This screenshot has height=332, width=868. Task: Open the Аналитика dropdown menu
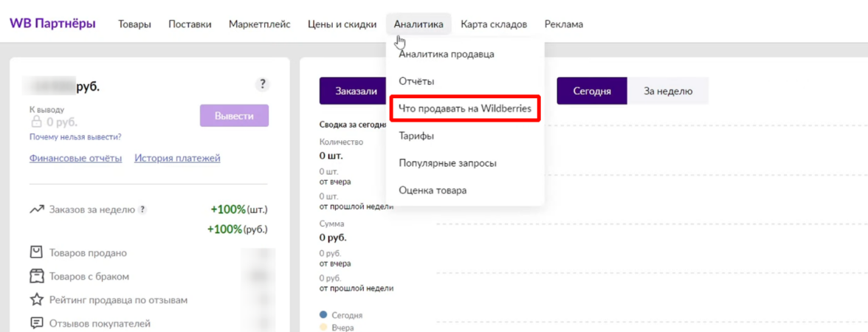(x=418, y=24)
